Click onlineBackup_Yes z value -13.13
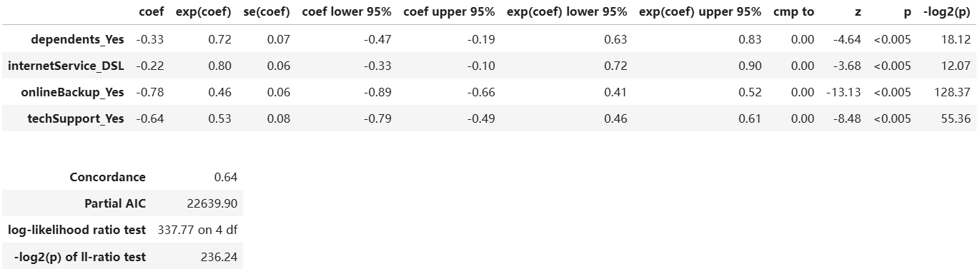980x269 pixels. (x=844, y=92)
